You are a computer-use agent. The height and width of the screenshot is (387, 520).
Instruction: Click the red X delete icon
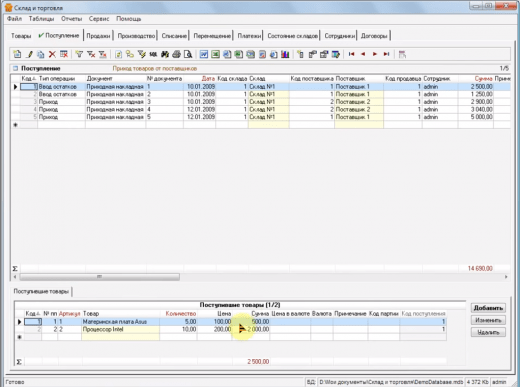(52, 54)
